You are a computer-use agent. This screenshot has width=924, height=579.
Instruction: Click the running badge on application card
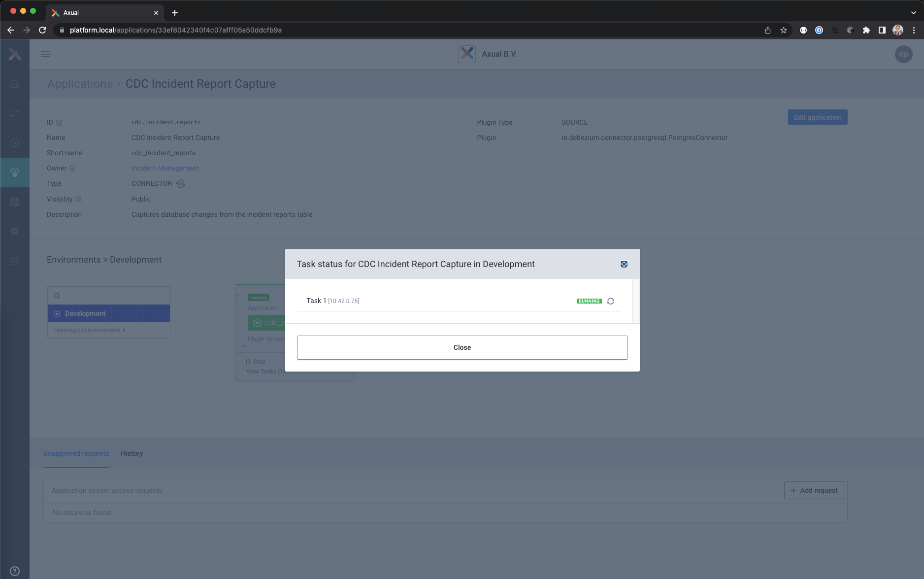[x=259, y=298]
